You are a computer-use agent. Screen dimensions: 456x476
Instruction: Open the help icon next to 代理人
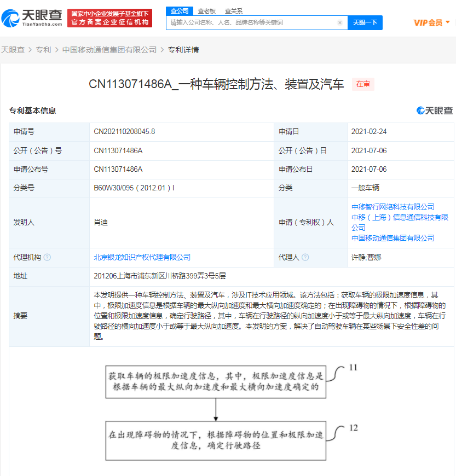click(x=305, y=258)
